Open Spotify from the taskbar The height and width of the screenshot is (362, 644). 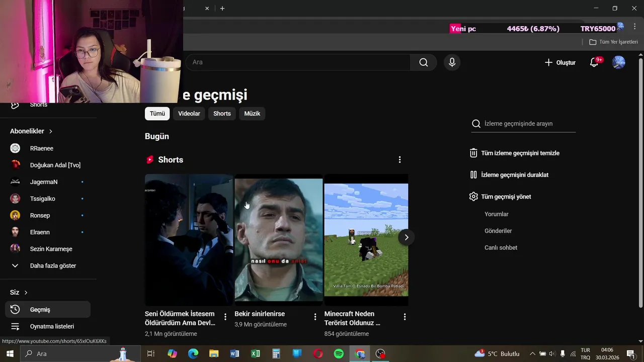click(339, 353)
